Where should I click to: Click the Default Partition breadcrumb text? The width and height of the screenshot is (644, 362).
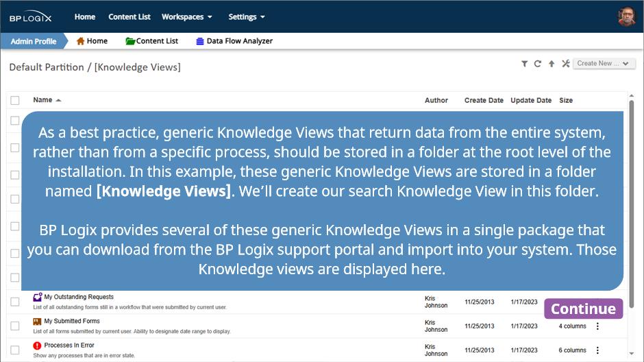point(47,67)
